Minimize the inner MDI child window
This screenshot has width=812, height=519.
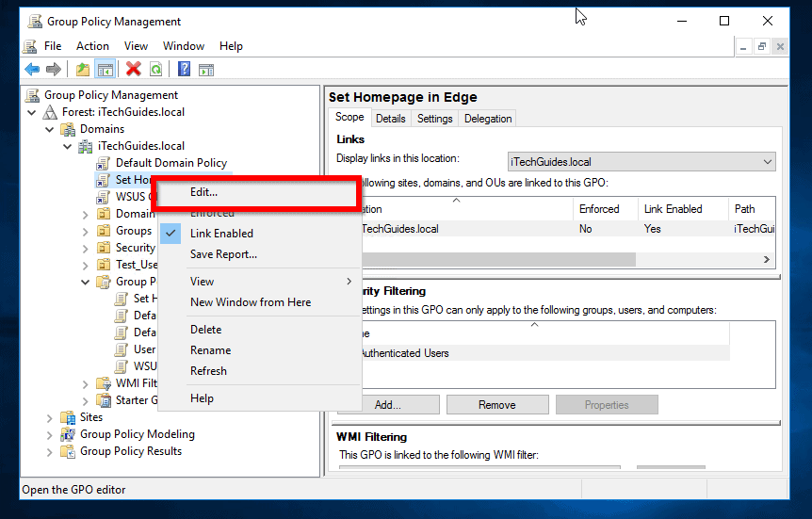(x=743, y=47)
